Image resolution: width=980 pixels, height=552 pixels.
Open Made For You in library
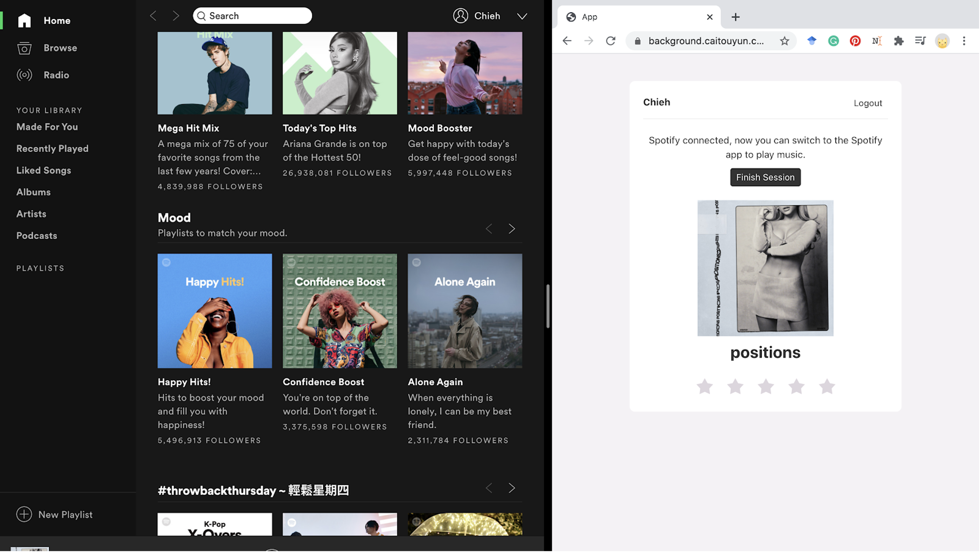(x=47, y=127)
